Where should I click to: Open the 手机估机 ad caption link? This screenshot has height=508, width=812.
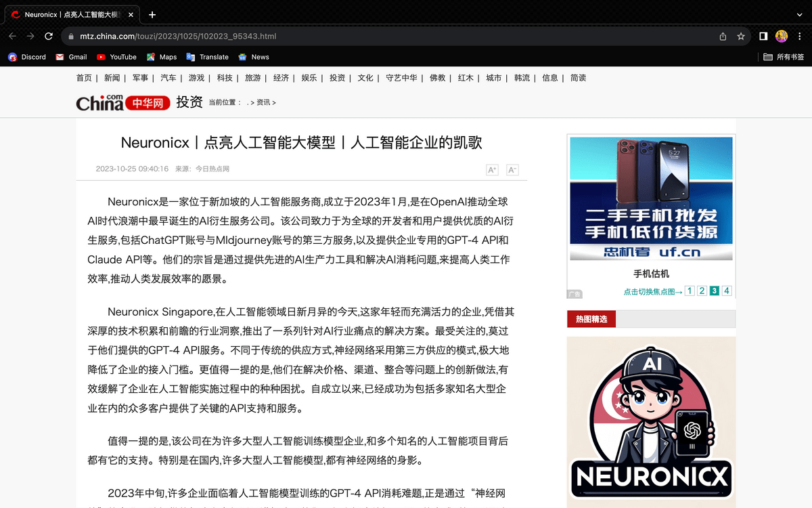(651, 274)
